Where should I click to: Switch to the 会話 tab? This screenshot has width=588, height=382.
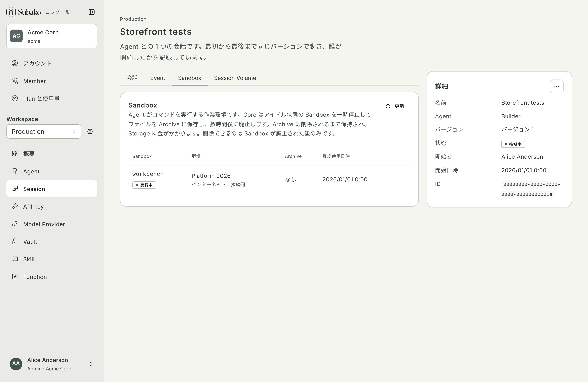[132, 78]
